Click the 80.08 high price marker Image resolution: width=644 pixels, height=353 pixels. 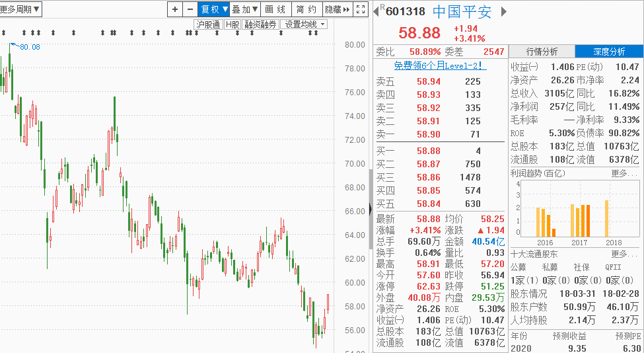tap(30, 47)
